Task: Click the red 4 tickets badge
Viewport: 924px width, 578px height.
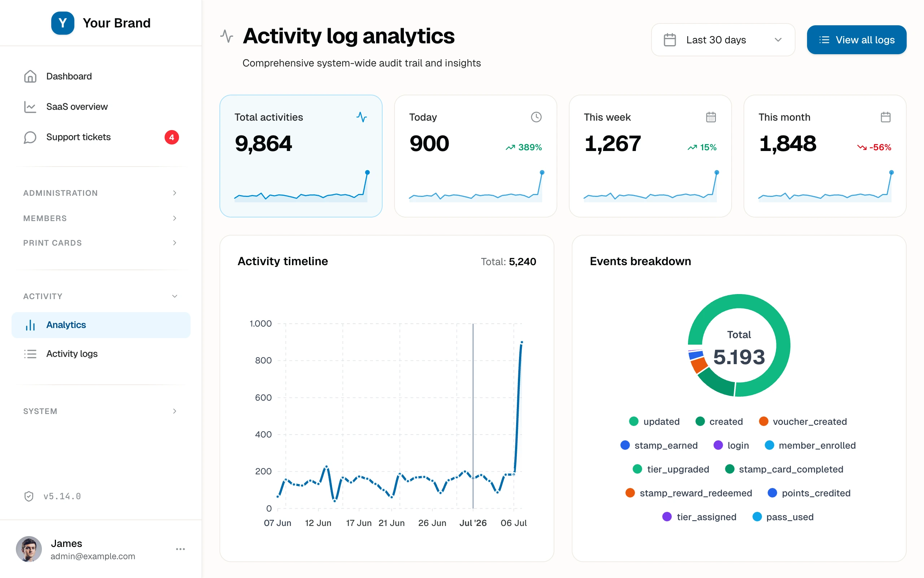Action: (x=171, y=137)
